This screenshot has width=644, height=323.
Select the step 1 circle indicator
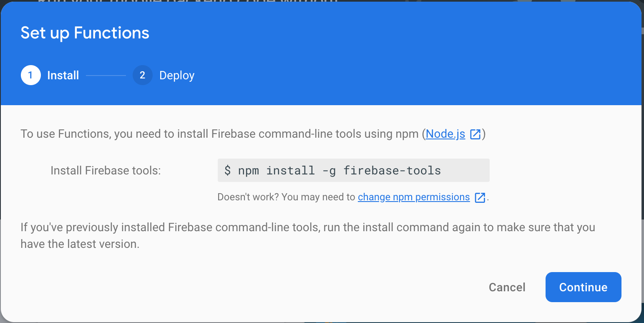click(x=30, y=75)
